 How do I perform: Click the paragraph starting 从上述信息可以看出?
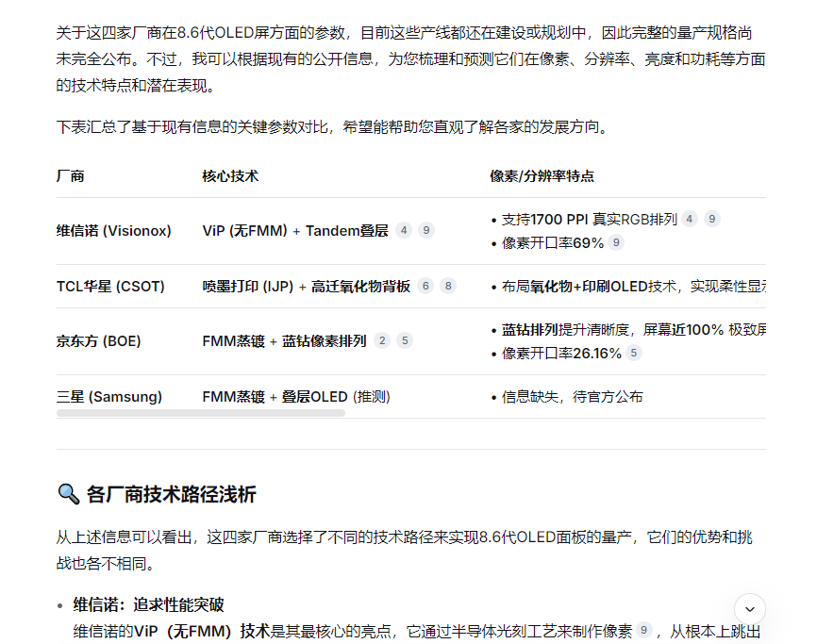coord(404,550)
